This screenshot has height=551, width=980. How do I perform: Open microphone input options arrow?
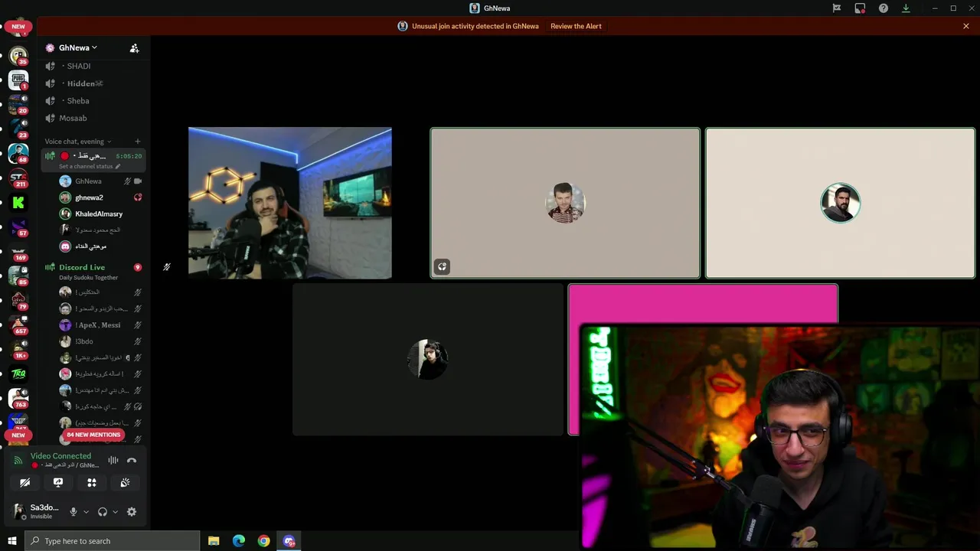(86, 512)
